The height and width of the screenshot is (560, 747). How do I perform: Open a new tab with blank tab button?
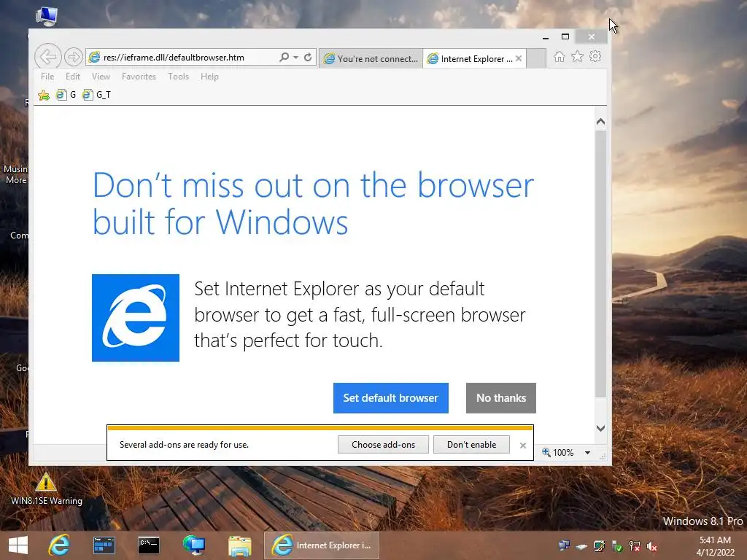536,58
